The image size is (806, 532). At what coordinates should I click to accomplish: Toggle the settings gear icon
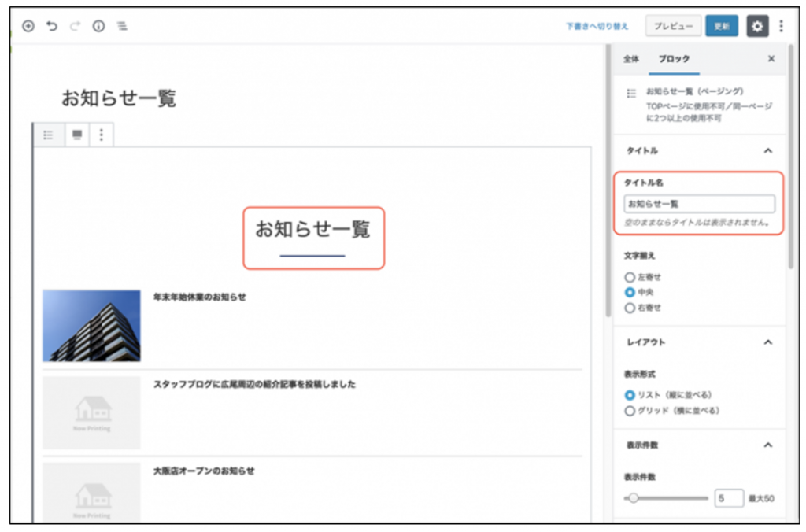click(756, 26)
